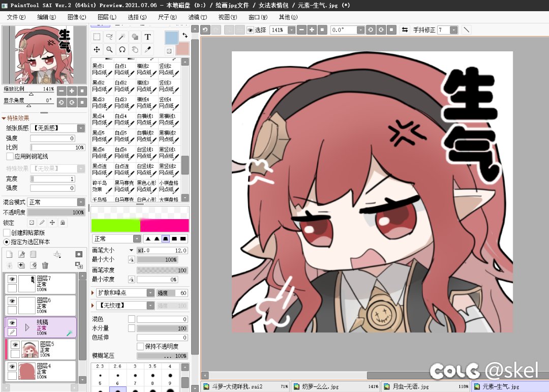Swap foreground and background colors
Image resolution: width=549 pixels, height=392 pixels.
[x=185, y=36]
